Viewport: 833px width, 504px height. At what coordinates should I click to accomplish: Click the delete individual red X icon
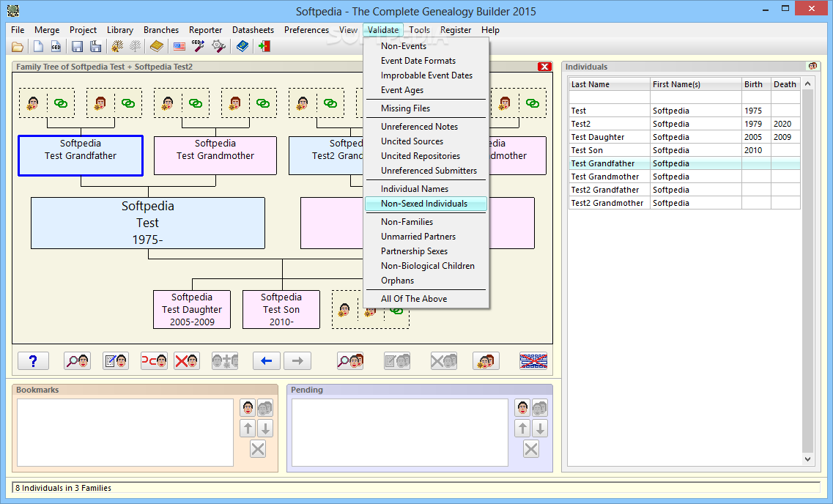187,361
